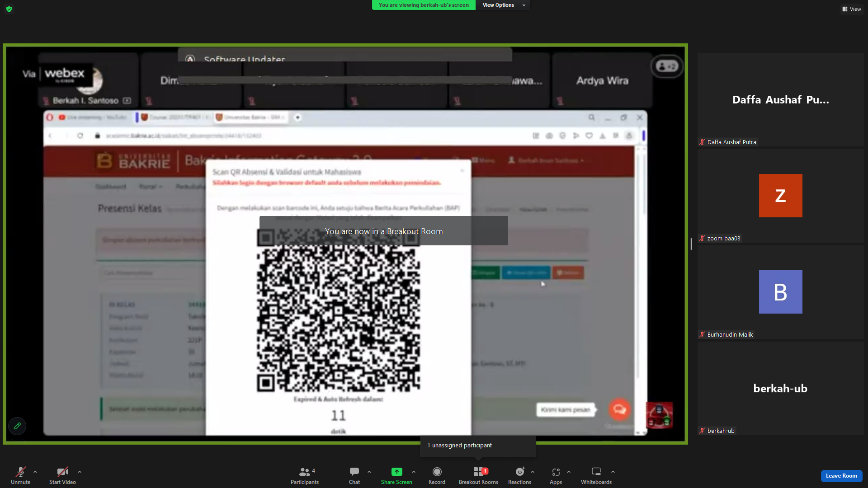This screenshot has height=488, width=868.
Task: Select Burhanudin Malik's video tile
Action: click(x=780, y=292)
